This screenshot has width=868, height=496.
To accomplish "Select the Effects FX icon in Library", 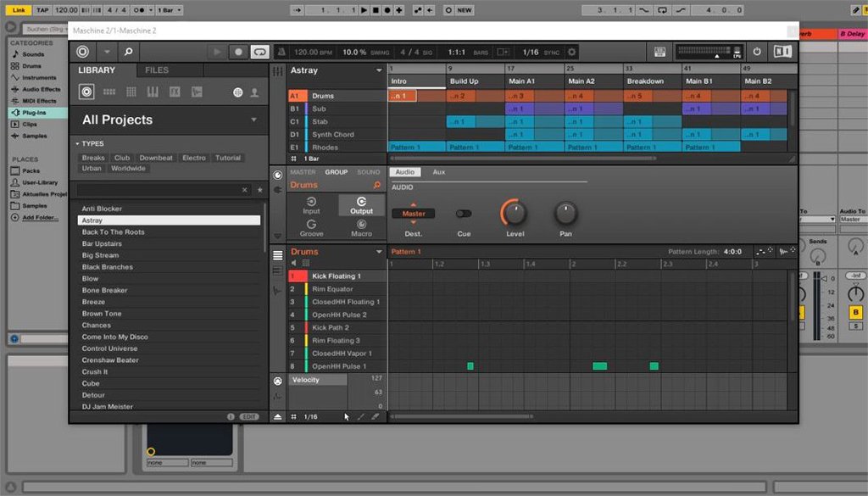I will [175, 92].
